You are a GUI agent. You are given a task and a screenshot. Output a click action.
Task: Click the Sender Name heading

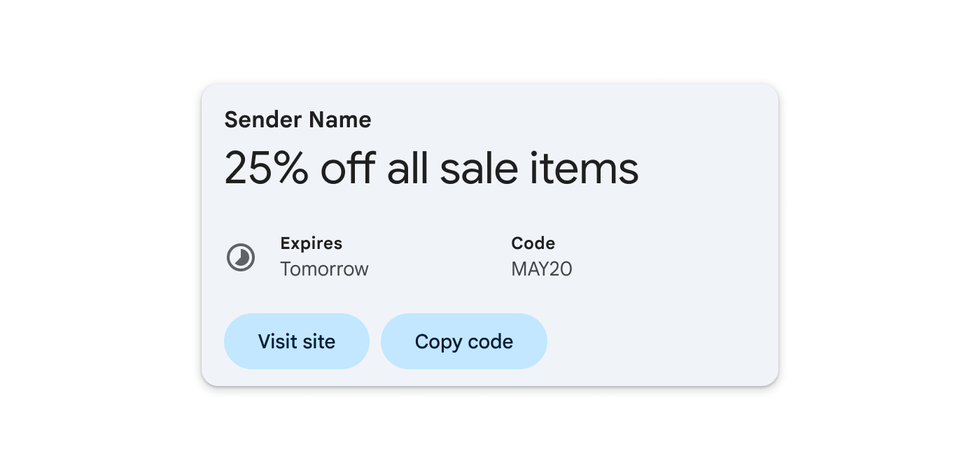[x=297, y=120]
